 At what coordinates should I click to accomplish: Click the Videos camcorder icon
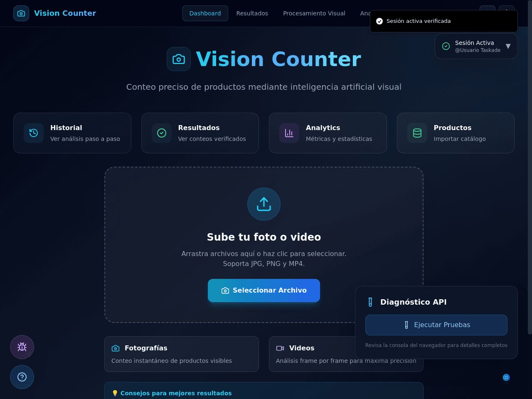coord(280,348)
